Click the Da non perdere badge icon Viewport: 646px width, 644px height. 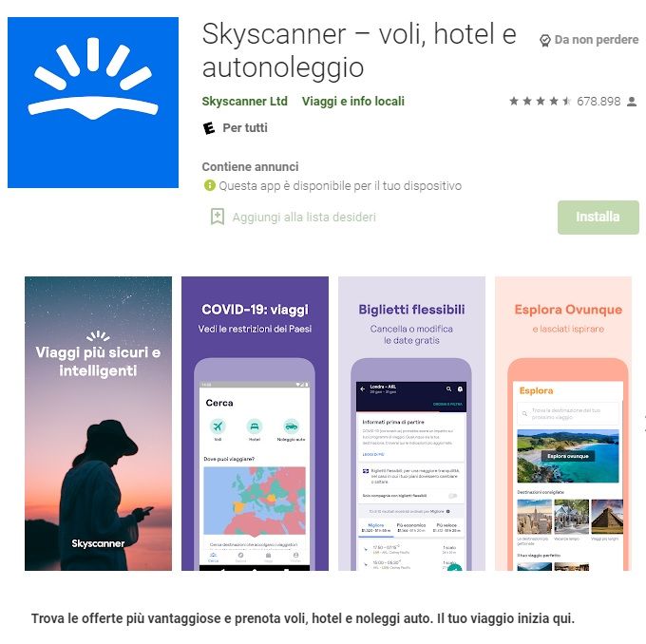point(545,41)
